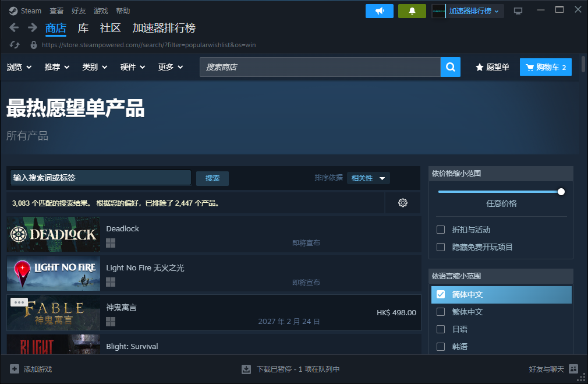The width and height of the screenshot is (588, 384).
Task: Expand the 硬件 dropdown menu
Action: coord(133,67)
